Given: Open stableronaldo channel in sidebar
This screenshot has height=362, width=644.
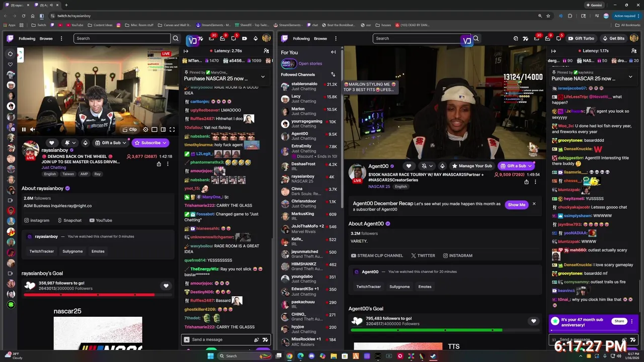Looking at the screenshot, I should [x=309, y=86].
